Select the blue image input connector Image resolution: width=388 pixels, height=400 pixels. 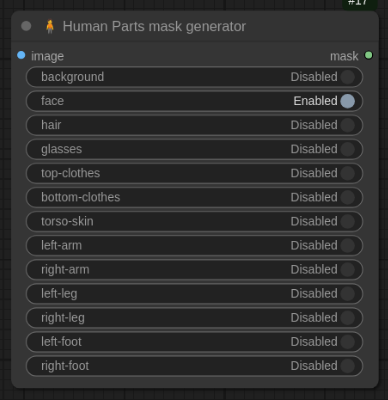point(21,55)
